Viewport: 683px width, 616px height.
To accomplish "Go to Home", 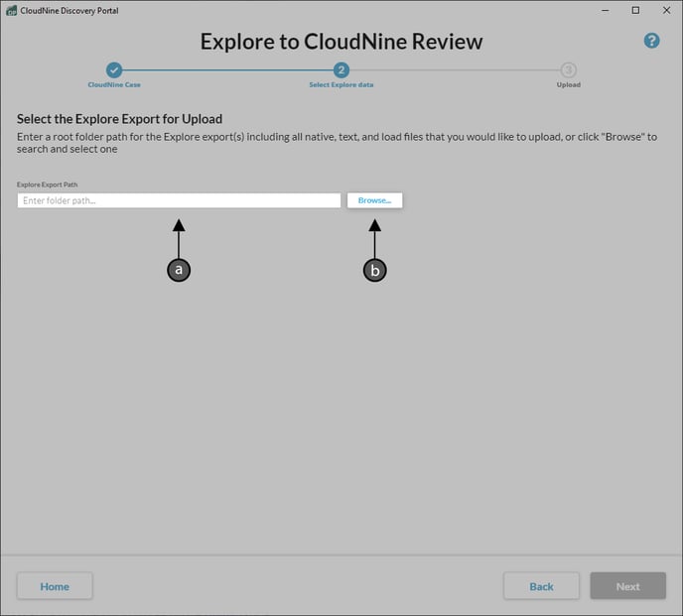I will [55, 586].
